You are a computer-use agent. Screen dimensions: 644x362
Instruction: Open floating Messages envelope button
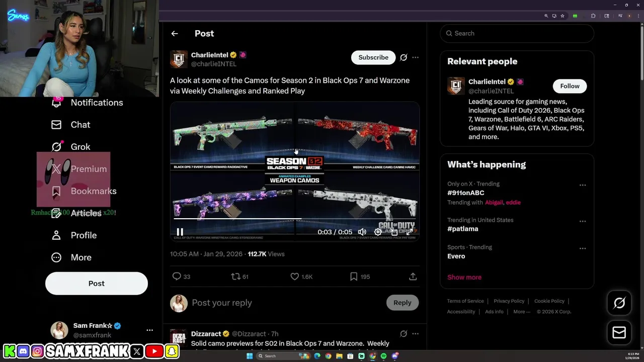(619, 332)
